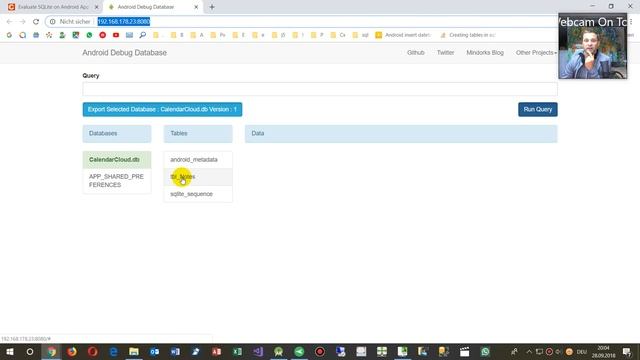Screen dimensions: 640x360
Task: Open the android_metadata table
Action: (198, 160)
